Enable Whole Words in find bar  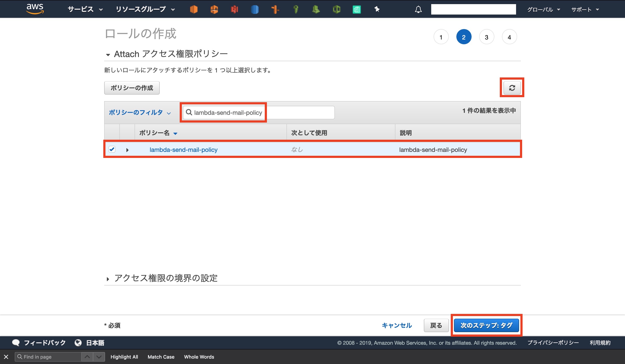(199, 357)
